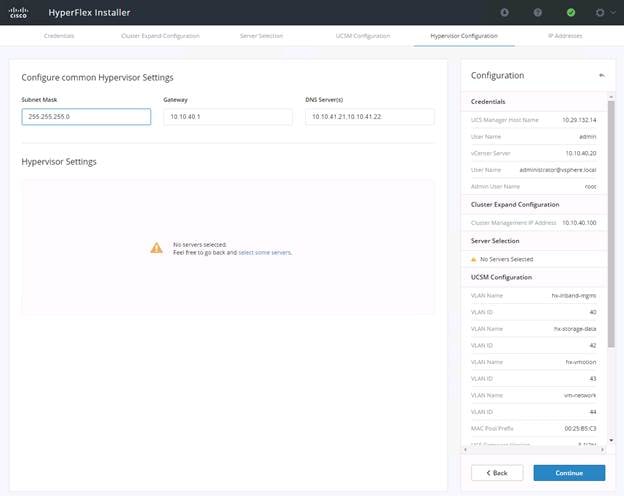Click the hx-vmotion VLAN name
The image size is (624, 496).
(581, 362)
